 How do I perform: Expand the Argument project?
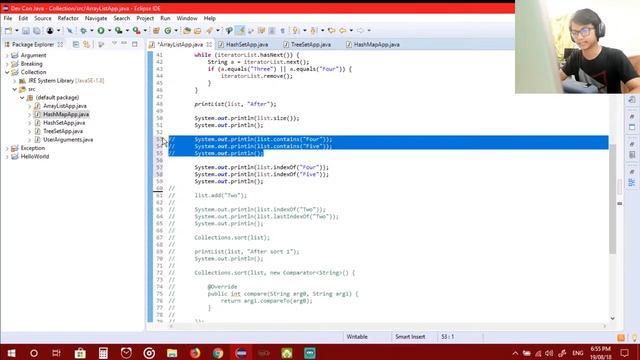(7, 56)
